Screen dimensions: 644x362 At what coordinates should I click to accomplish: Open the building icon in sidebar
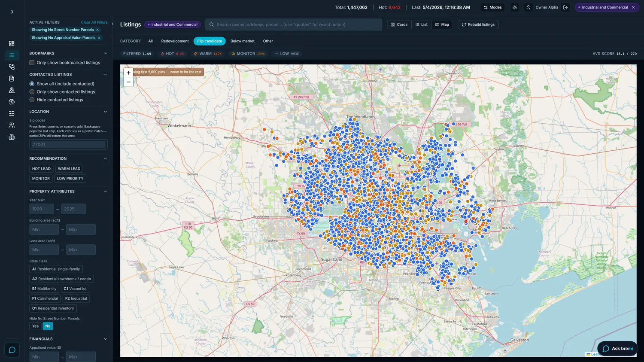point(12,137)
